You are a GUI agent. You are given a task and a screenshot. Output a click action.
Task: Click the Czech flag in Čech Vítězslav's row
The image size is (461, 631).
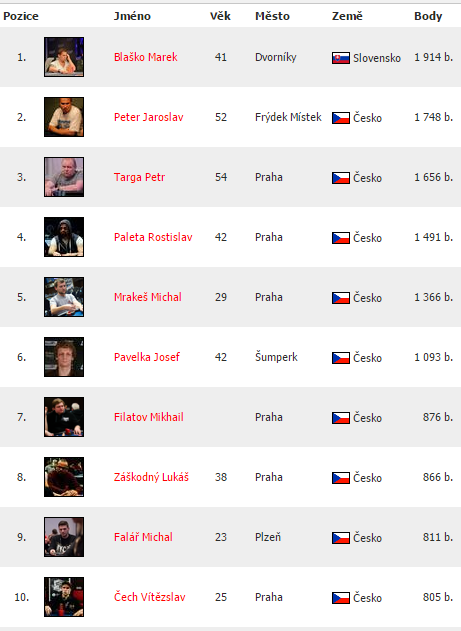(x=341, y=598)
